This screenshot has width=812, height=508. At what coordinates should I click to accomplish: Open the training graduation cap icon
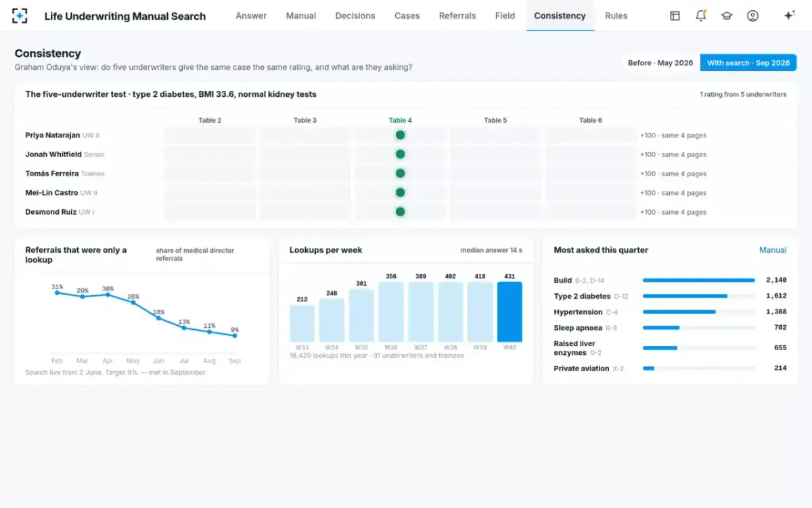(x=727, y=16)
